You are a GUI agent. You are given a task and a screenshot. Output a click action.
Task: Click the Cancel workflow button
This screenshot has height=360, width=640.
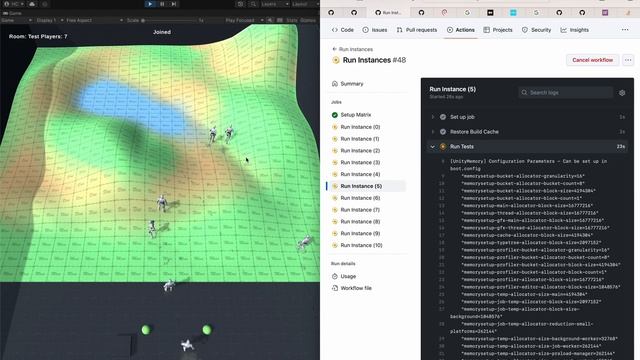[x=592, y=60]
